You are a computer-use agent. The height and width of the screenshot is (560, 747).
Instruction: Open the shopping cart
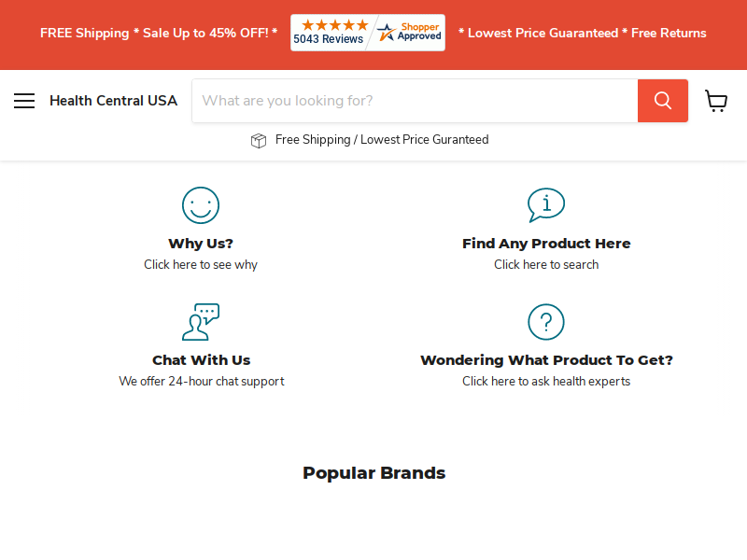pyautogui.click(x=716, y=101)
